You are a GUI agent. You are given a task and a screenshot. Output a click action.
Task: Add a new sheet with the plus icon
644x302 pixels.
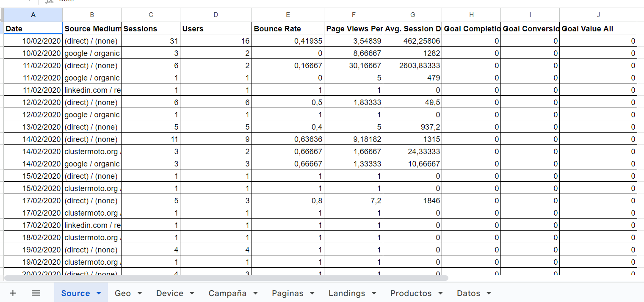click(13, 293)
